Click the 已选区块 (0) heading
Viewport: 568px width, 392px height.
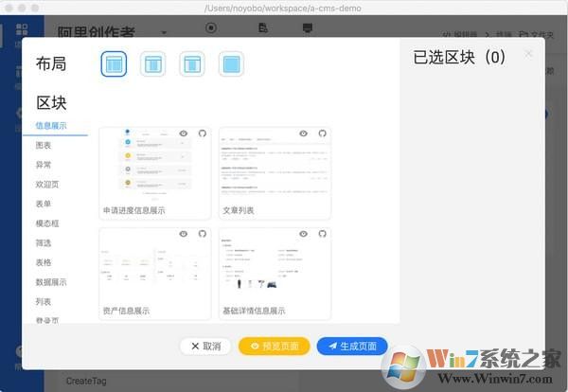click(459, 57)
